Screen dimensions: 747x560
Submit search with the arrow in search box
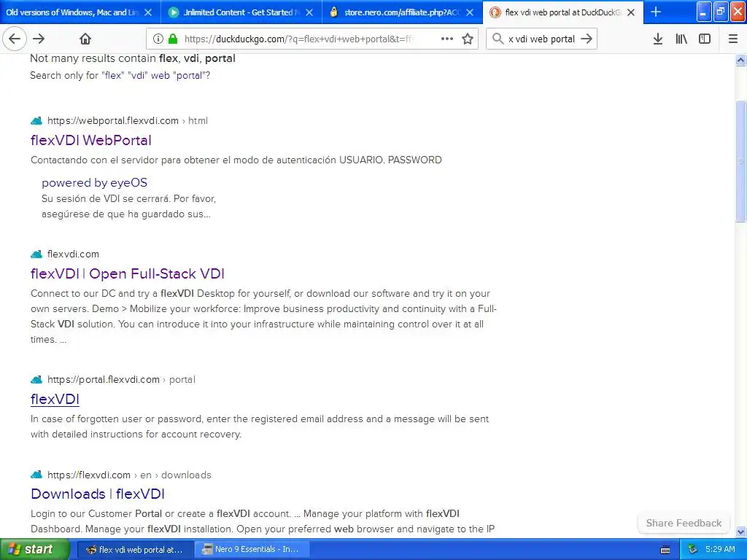[x=587, y=39]
